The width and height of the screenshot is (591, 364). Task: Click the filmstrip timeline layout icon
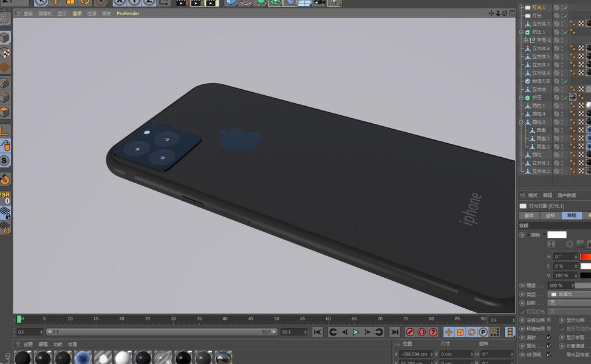pos(510,332)
